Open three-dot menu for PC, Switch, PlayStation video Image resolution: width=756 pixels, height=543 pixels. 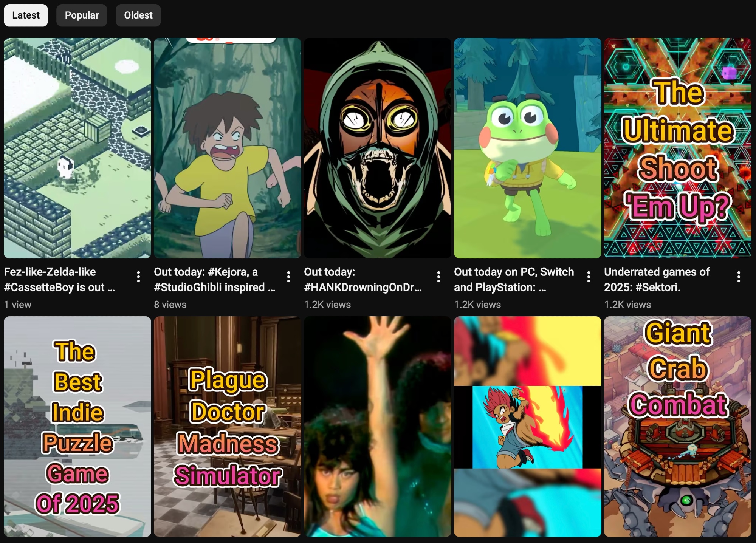(589, 277)
